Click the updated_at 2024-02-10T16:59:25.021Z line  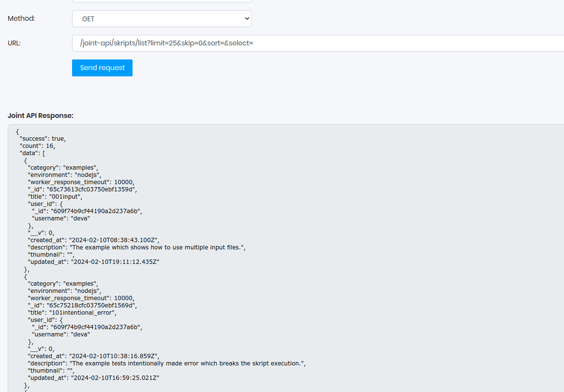pos(93,378)
